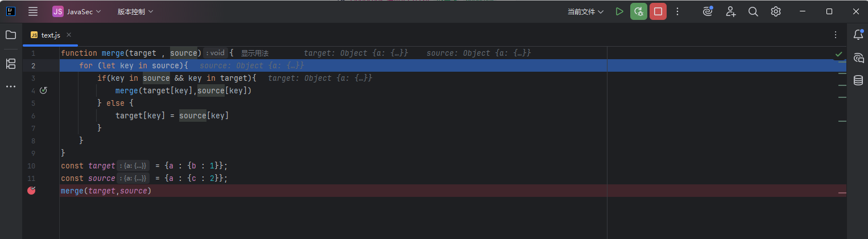Open the AI assistant swirl icon
Screen dimensions: 868x239
pyautogui.click(x=708, y=11)
